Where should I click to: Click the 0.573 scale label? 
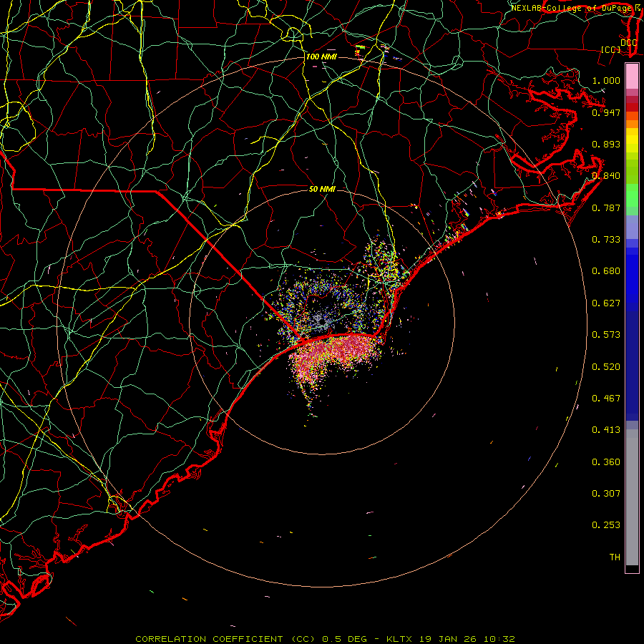(606, 335)
